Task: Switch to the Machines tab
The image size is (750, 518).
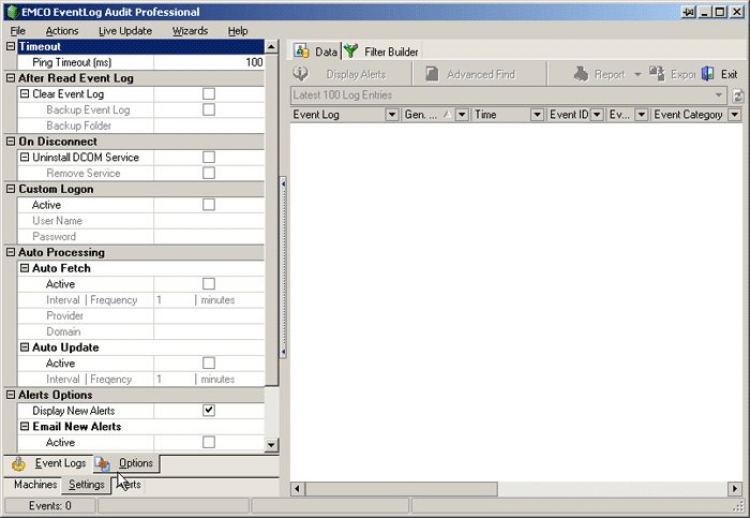Action: pos(35,485)
